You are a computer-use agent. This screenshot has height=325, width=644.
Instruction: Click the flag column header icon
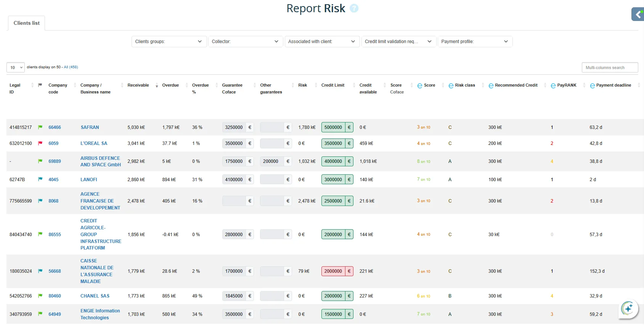point(40,85)
